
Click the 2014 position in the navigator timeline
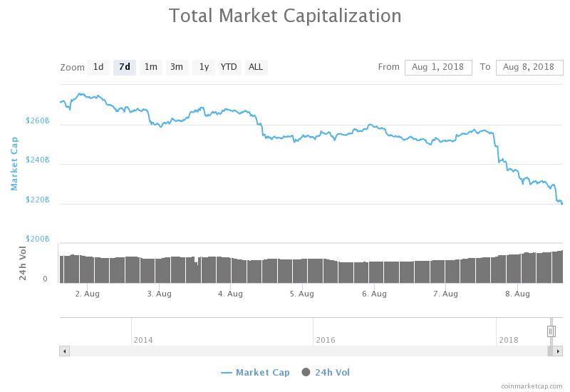click(142, 339)
